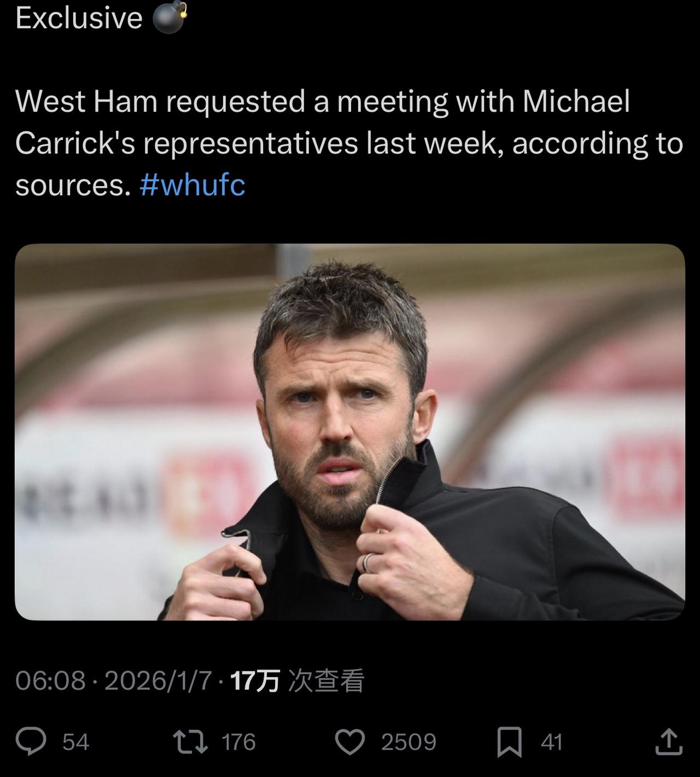Open the photo of the man in black jacket
The height and width of the screenshot is (777, 700).
point(350,432)
